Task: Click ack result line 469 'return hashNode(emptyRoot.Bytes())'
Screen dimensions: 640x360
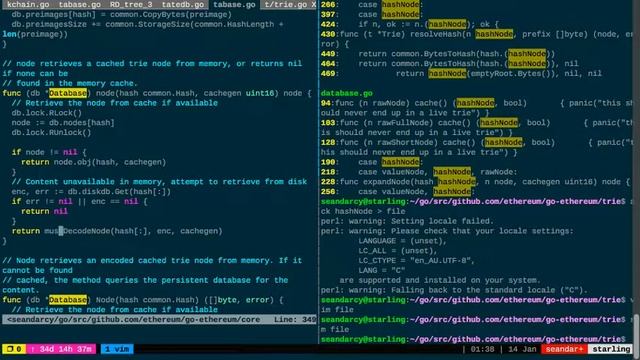Action: tap(461, 73)
